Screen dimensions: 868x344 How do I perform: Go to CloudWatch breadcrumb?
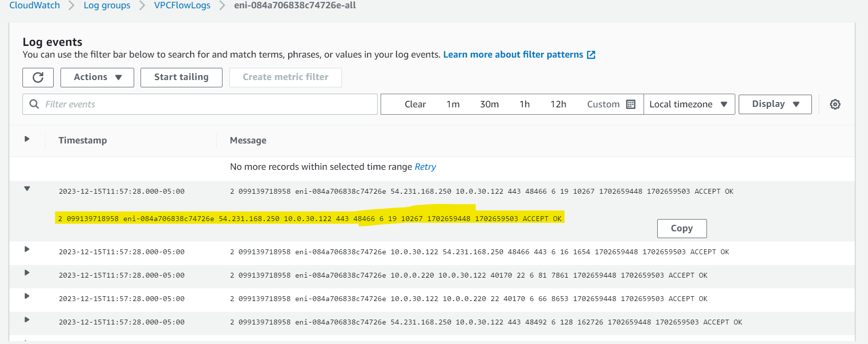pos(35,5)
